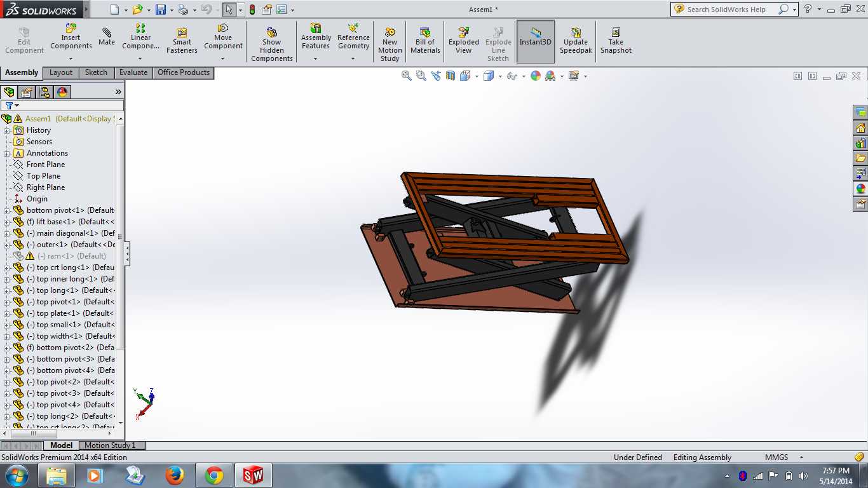
Task: Open the ConfigurationManager tab
Action: tap(44, 92)
